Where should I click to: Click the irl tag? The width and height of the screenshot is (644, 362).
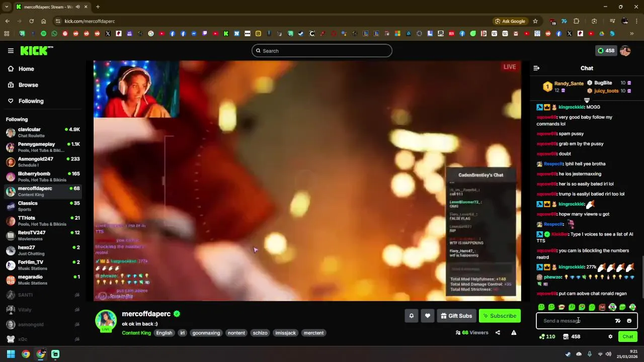pos(183,333)
